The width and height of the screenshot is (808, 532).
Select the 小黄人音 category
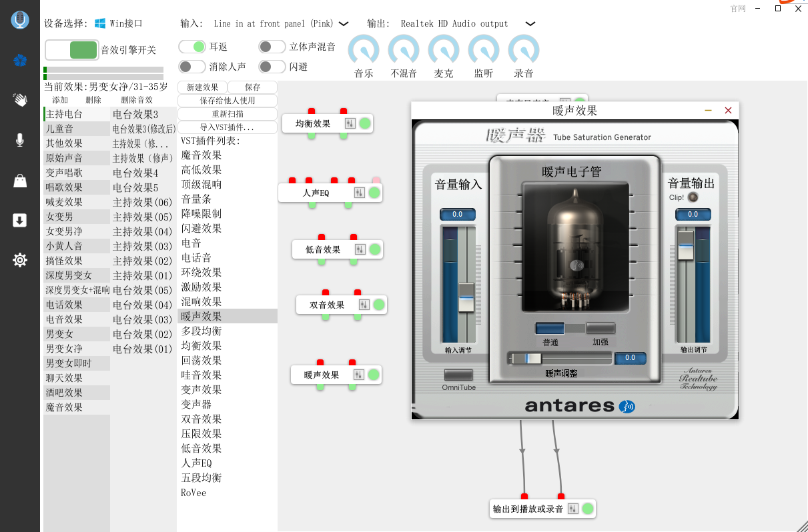77,246
